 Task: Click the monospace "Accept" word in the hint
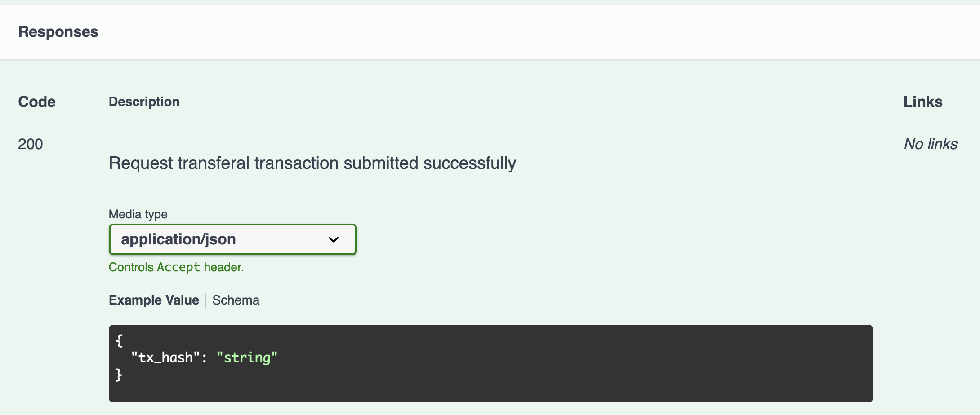178,267
